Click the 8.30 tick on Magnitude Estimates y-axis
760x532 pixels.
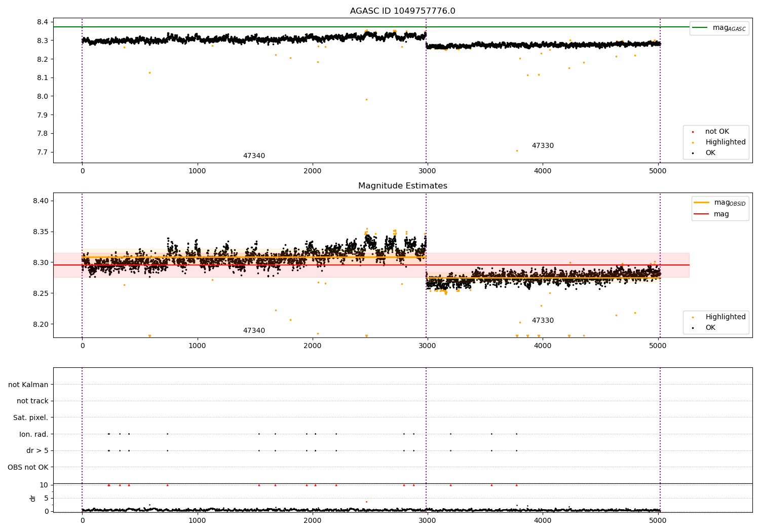(41, 262)
